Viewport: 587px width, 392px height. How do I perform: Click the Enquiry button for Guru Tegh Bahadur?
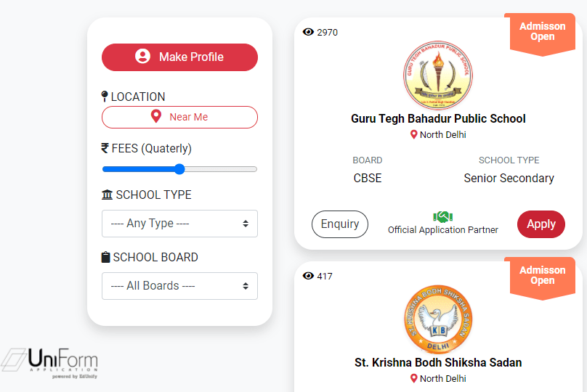340,224
